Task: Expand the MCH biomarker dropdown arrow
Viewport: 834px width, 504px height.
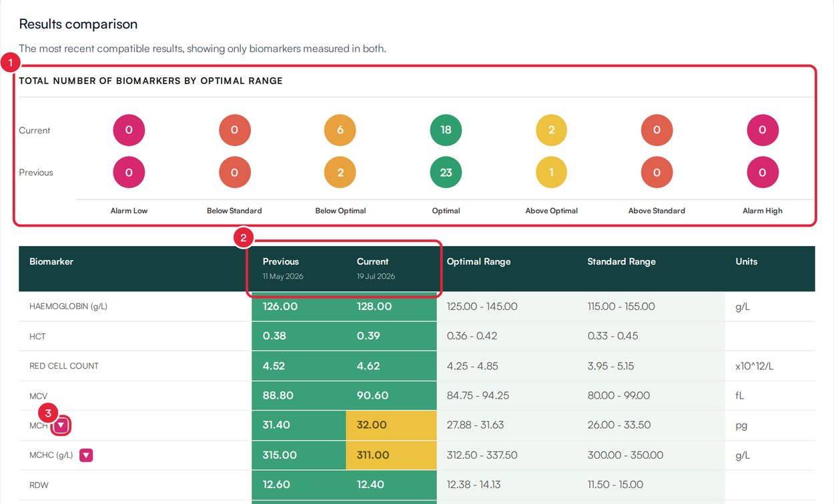Action: (x=61, y=425)
